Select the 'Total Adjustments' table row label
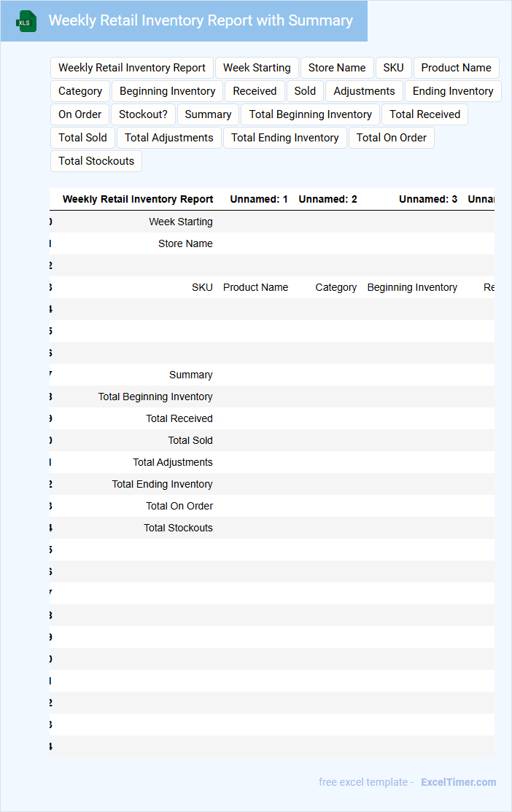The width and height of the screenshot is (512, 812). coord(173,462)
